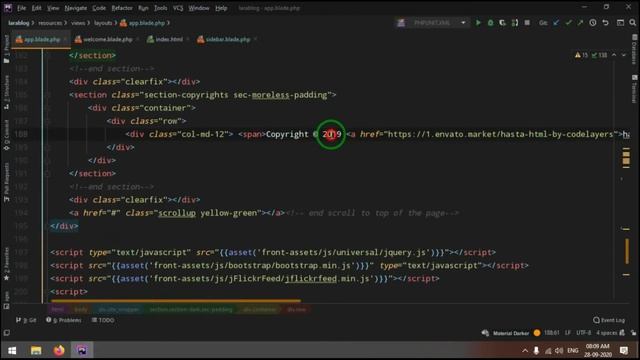Open File Explorer from taskbar
640x360 pixels.
pos(36,351)
